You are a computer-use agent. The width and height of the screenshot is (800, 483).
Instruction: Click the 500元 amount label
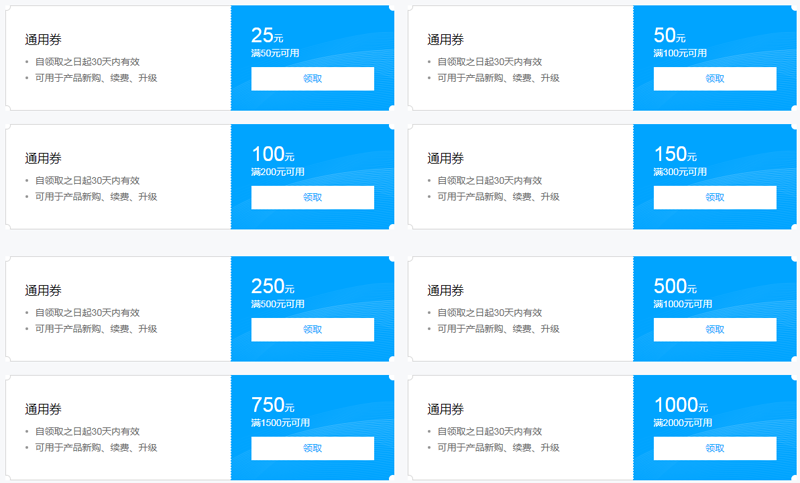pos(675,286)
